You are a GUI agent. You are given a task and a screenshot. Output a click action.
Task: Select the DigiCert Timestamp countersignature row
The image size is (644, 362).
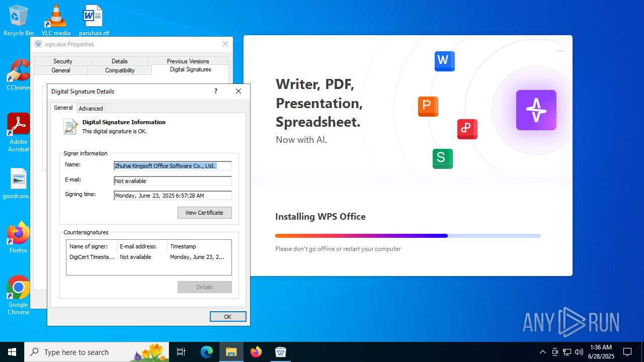coord(148,257)
